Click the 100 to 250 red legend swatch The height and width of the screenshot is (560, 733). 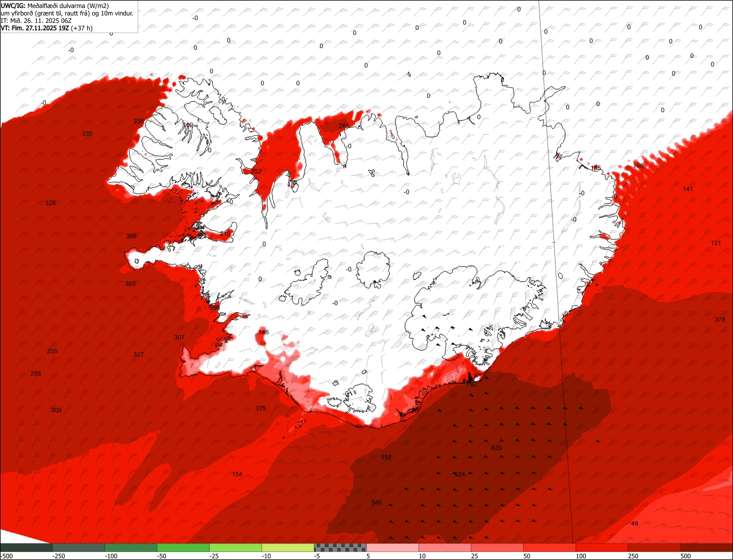click(602, 547)
